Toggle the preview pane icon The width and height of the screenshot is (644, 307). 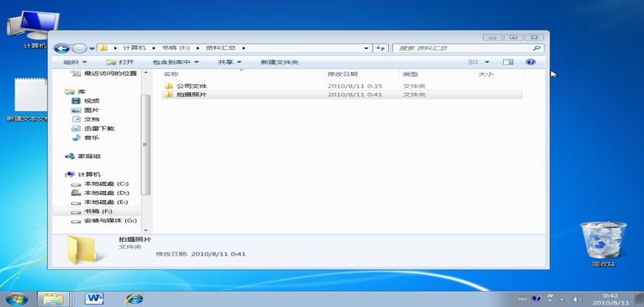(508, 62)
